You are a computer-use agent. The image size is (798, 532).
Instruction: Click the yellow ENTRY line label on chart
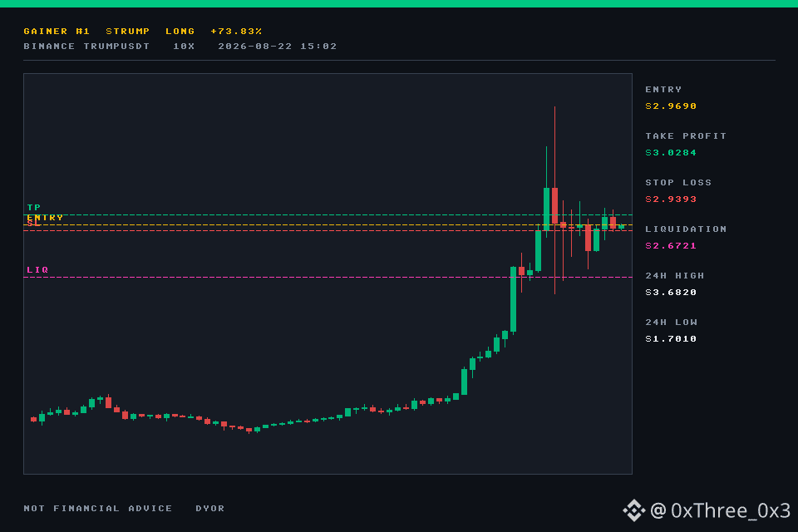click(x=45, y=218)
